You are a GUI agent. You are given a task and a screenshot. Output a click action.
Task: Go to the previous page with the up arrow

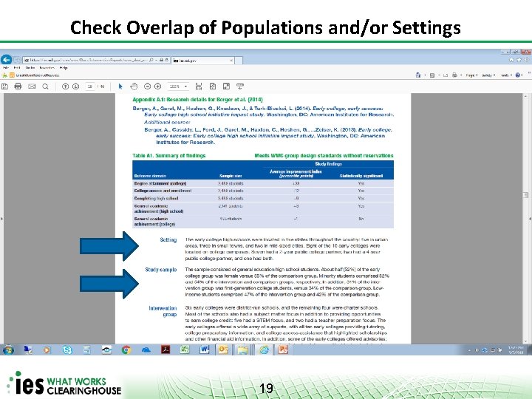coord(65,86)
